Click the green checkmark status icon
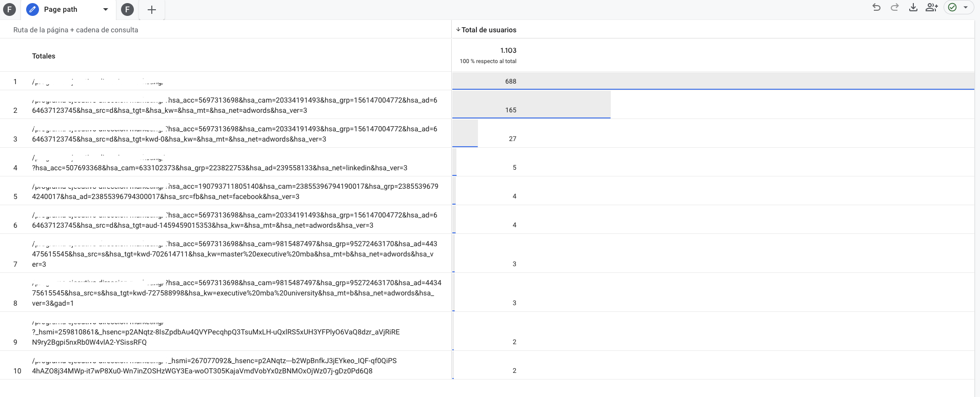Screen dimensions: 980x397 pyautogui.click(x=952, y=7)
